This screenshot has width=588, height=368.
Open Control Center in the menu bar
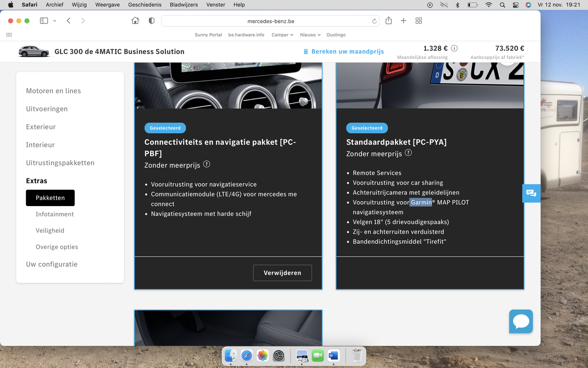tap(515, 5)
